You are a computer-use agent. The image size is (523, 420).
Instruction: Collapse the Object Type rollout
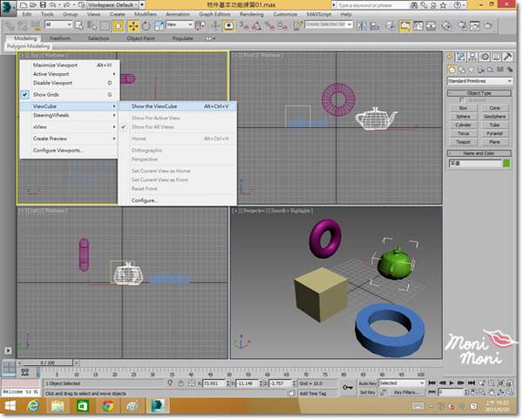click(480, 92)
